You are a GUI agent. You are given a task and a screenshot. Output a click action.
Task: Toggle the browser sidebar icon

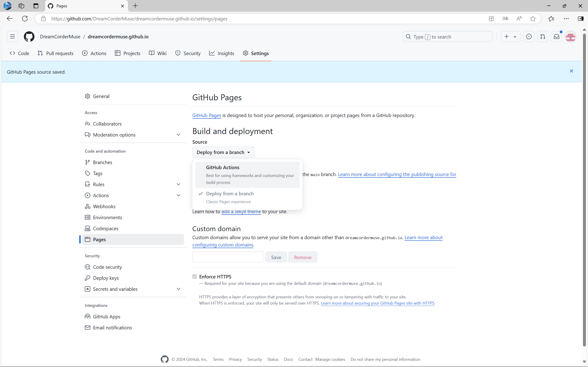click(580, 19)
